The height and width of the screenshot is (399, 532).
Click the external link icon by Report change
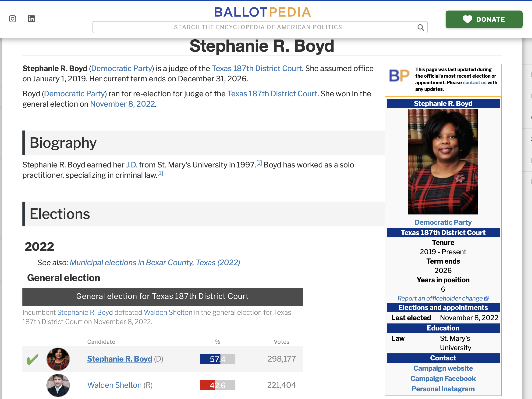tap(486, 298)
